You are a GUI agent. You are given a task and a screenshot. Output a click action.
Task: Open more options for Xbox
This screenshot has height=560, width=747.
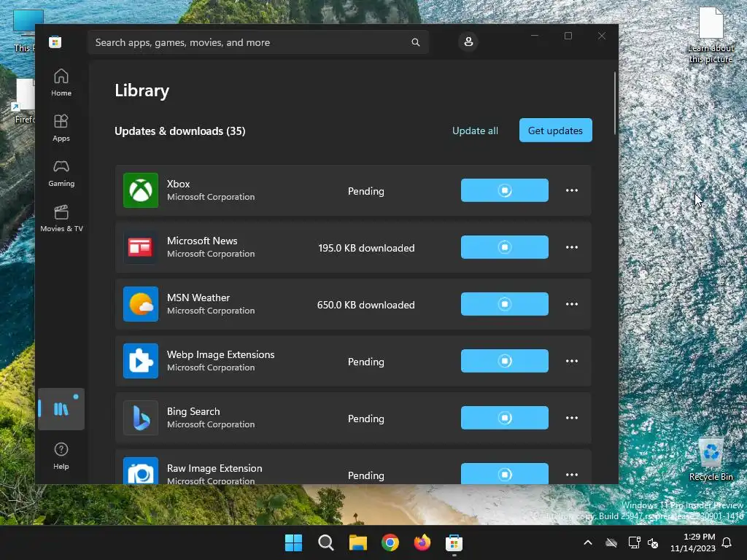(x=572, y=190)
